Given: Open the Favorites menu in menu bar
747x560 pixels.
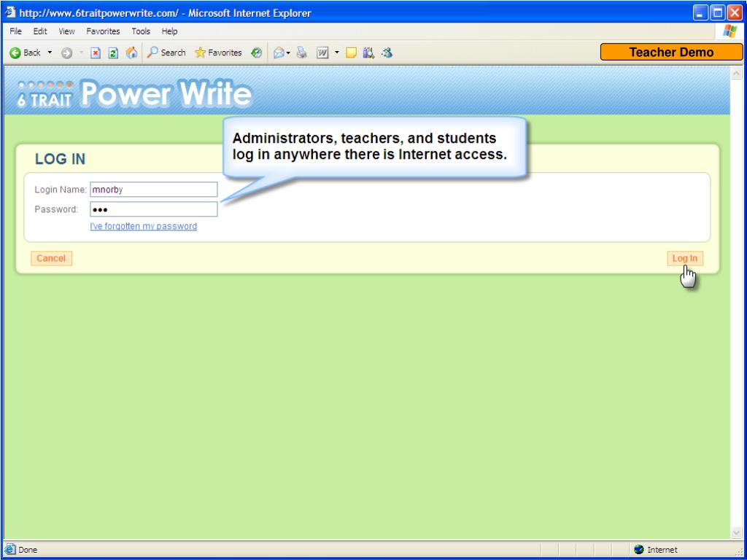Looking at the screenshot, I should tap(103, 31).
